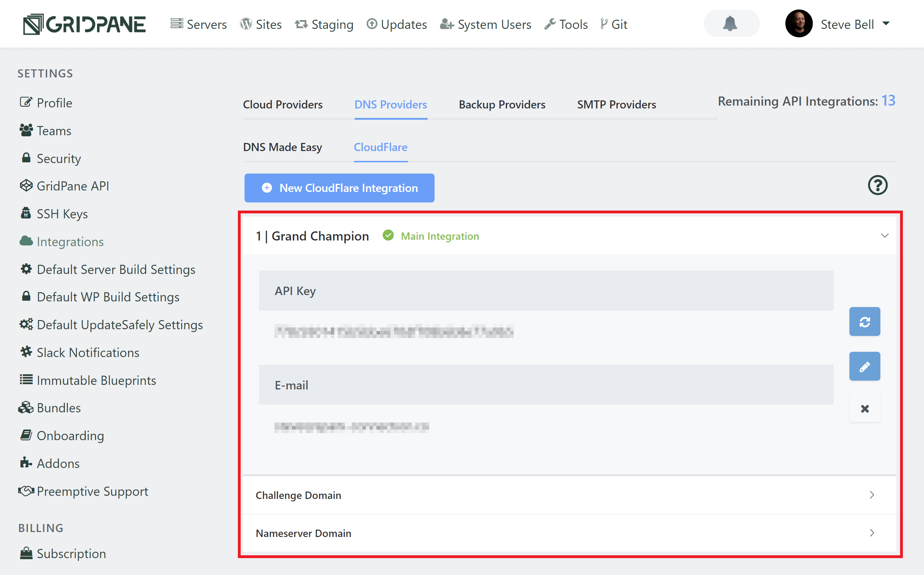Switch to the Cloud Providers tab
This screenshot has width=924, height=575.
coord(283,105)
